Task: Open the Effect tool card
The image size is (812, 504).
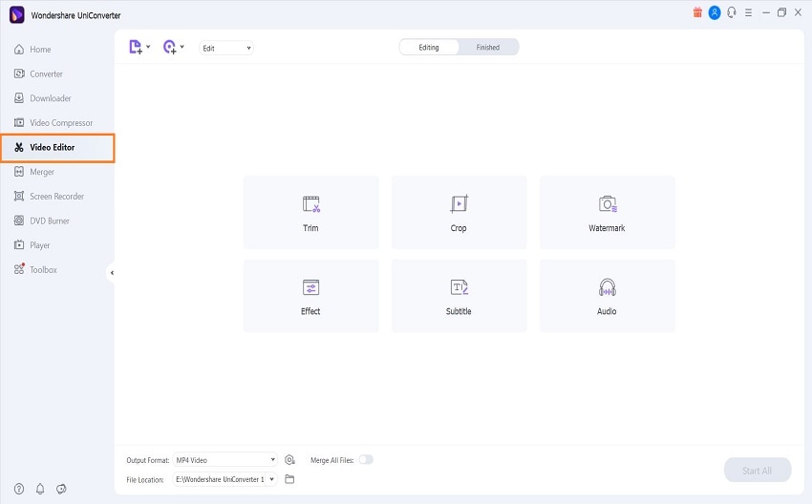Action: [310, 296]
